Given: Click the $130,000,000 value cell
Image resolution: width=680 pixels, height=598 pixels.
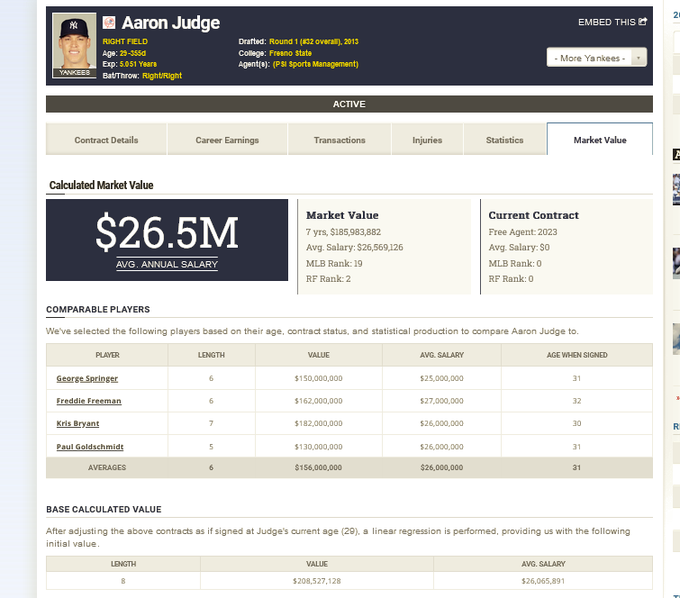Looking at the screenshot, I should click(319, 447).
